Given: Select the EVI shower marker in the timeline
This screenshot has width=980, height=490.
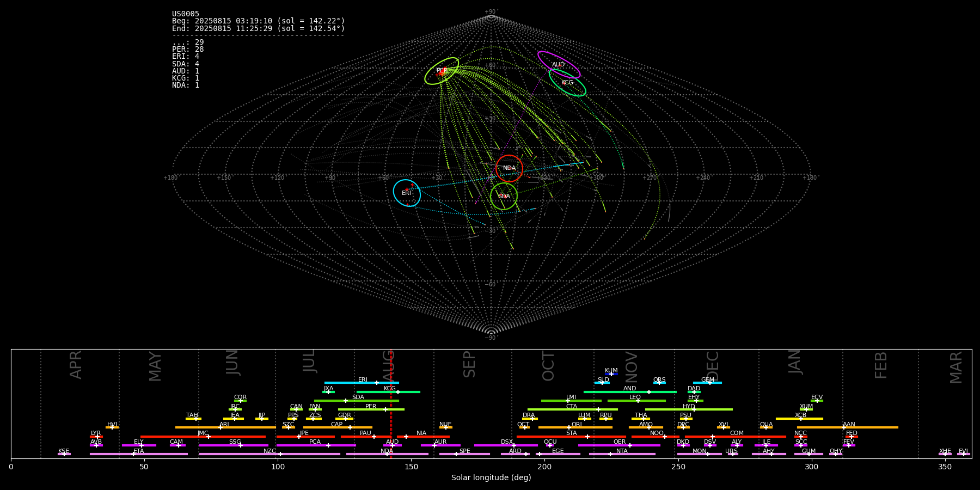Looking at the screenshot, I should click(964, 454).
